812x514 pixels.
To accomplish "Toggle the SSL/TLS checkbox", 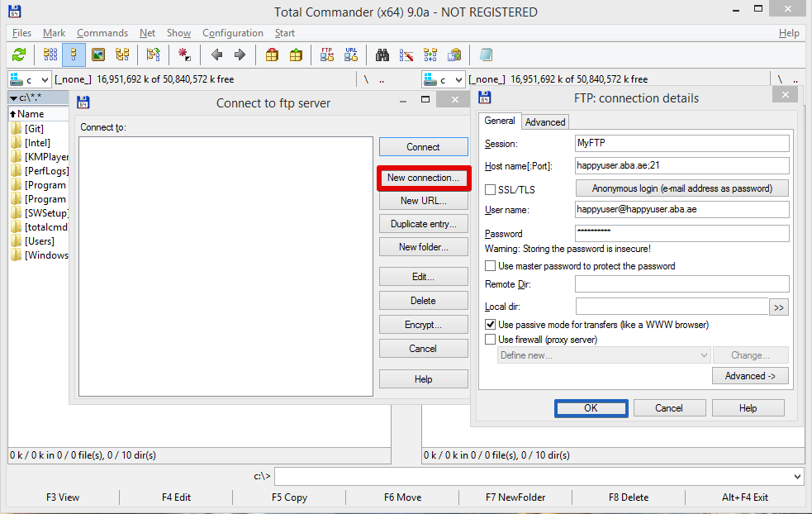I will click(x=490, y=189).
